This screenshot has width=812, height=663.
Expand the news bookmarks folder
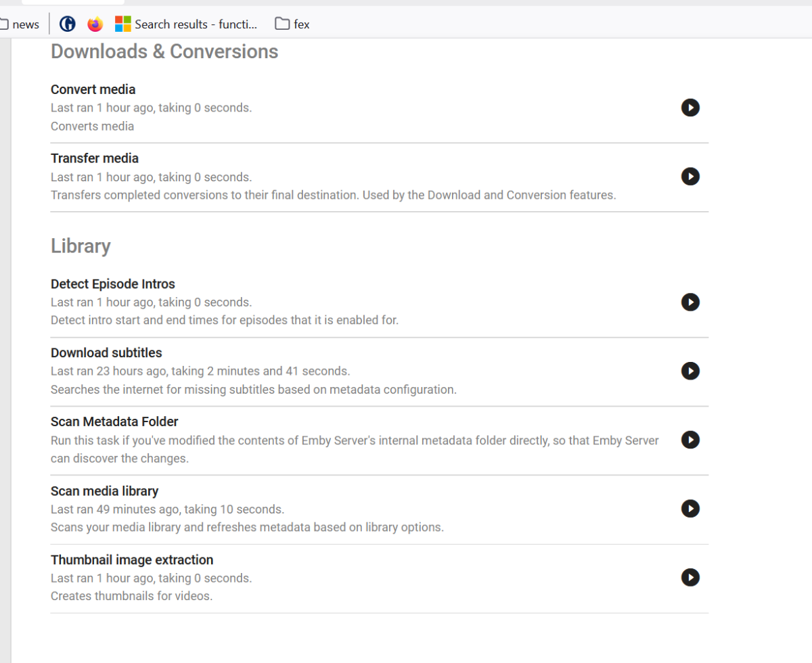[20, 24]
